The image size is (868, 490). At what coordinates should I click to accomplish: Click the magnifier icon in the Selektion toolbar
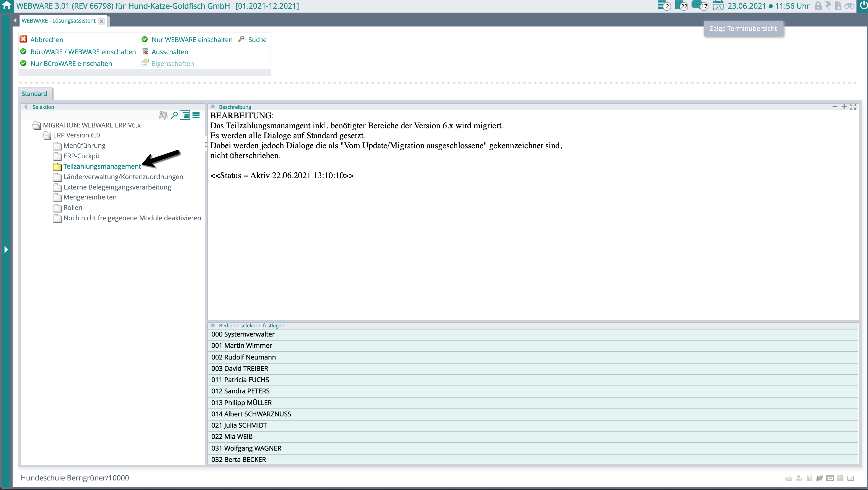174,115
